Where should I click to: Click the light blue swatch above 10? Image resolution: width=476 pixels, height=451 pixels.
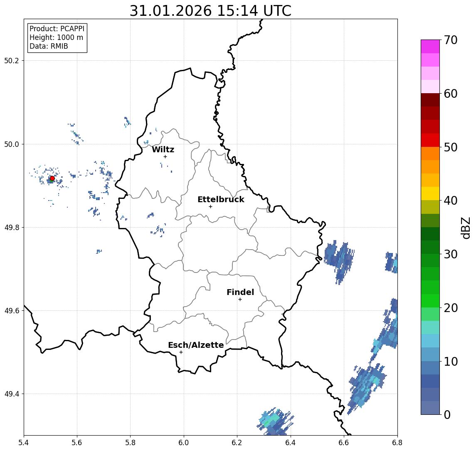coord(430,354)
